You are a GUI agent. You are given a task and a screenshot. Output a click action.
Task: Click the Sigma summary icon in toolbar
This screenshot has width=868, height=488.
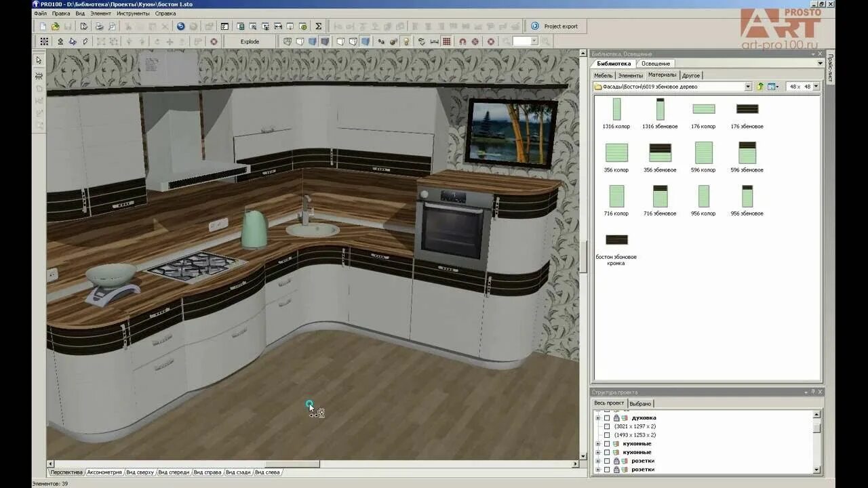(319, 26)
